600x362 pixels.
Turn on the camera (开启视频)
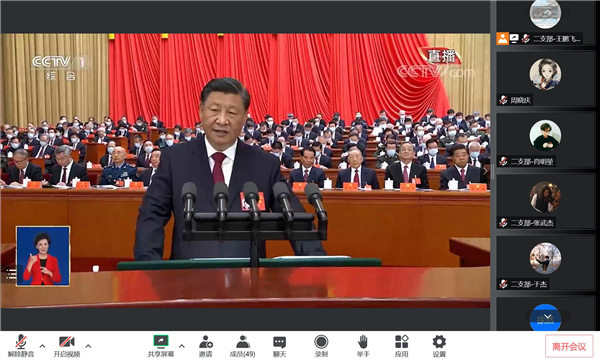click(x=67, y=346)
